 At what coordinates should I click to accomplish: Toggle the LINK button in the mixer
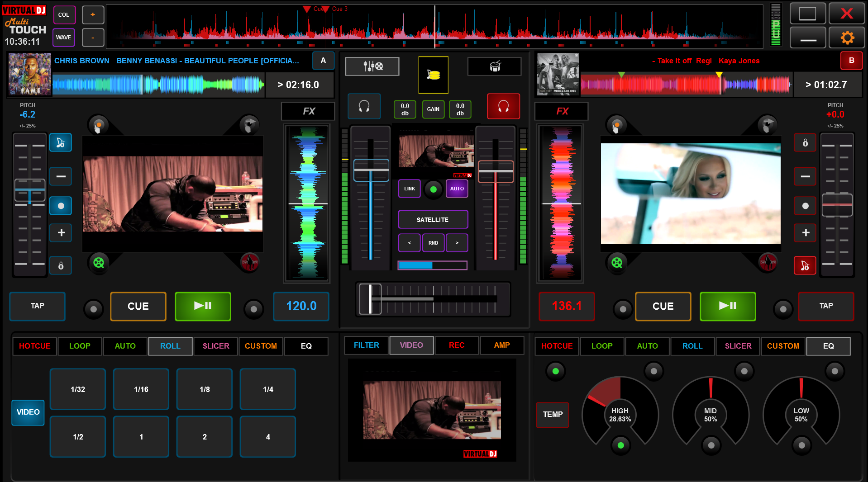[410, 189]
